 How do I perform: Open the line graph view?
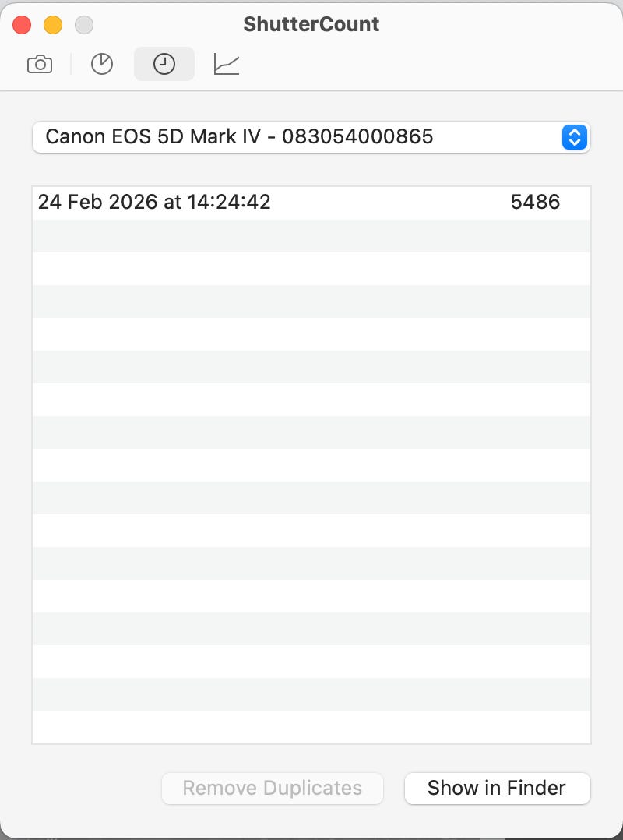click(x=226, y=65)
